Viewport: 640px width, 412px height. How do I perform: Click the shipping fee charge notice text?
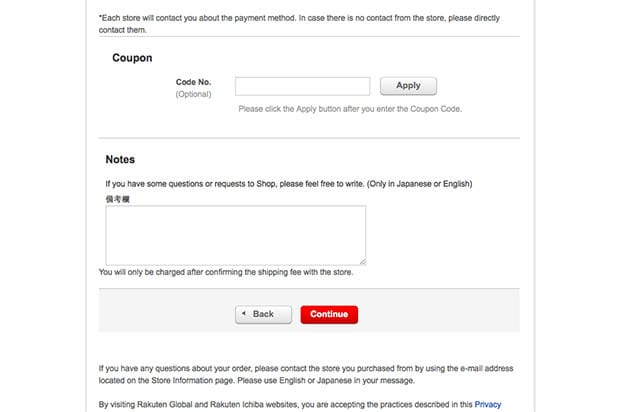(x=226, y=271)
